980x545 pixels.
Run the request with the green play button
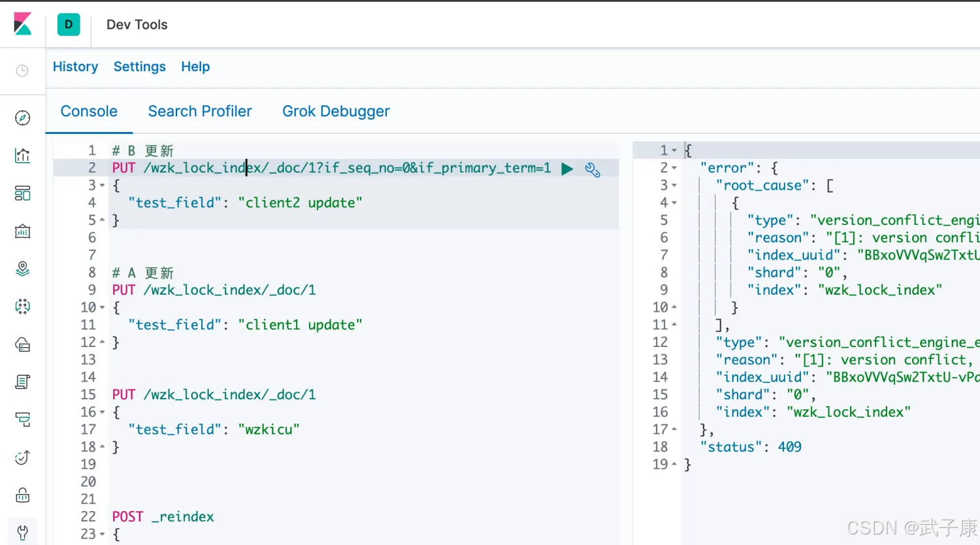pos(567,169)
